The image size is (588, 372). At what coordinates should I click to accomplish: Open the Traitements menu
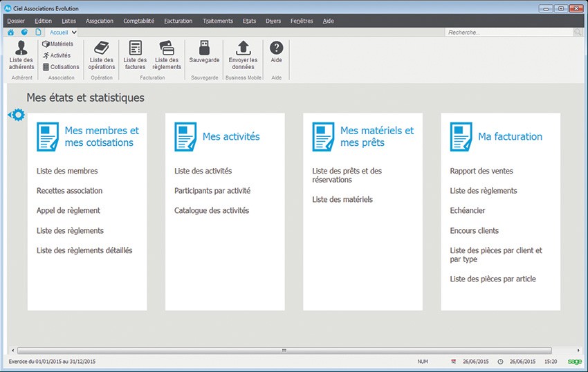(218, 21)
